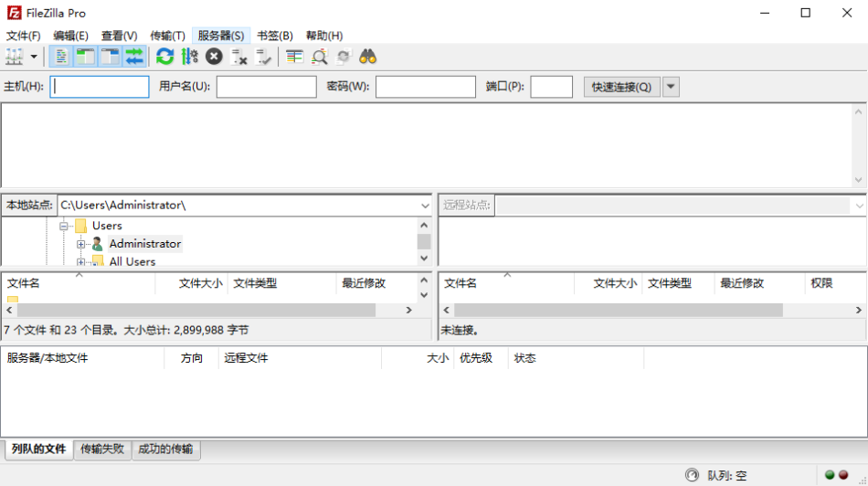Switch to the 列队的文件 tab
868x486 pixels.
point(38,449)
